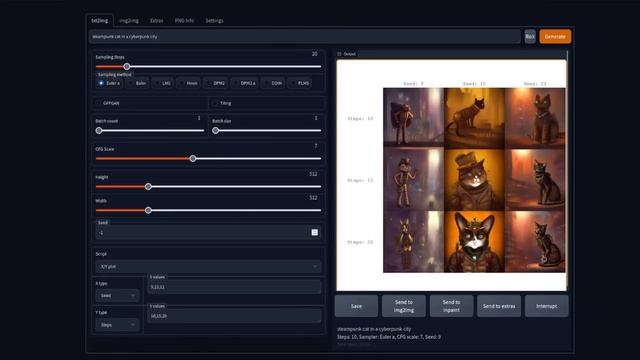The width and height of the screenshot is (640, 360).
Task: Toggle the Tiling checkbox
Action: pos(215,103)
